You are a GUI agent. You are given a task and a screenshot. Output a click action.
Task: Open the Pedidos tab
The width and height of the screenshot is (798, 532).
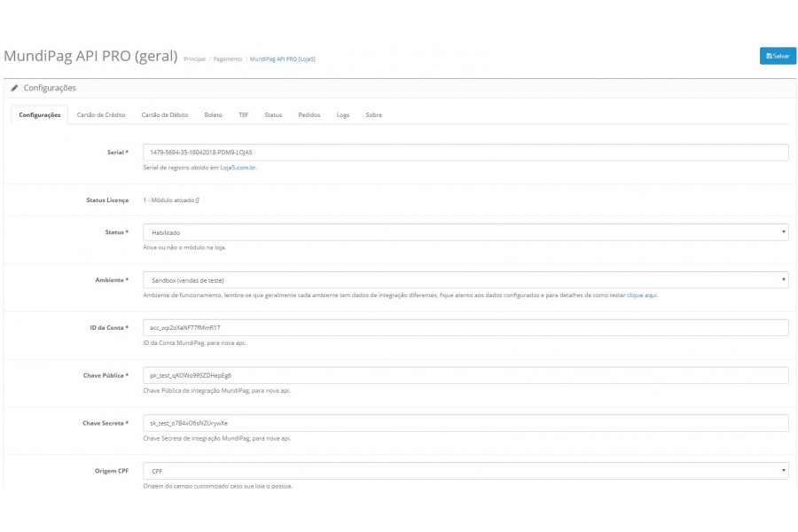pos(309,115)
